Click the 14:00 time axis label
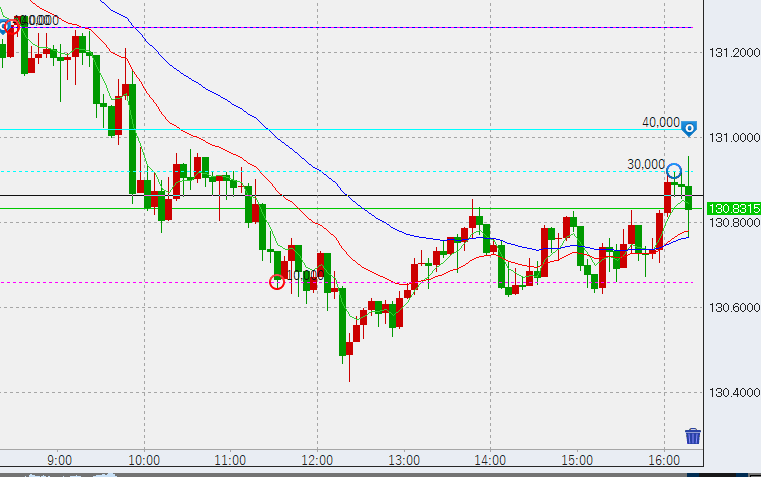Image resolution: width=761 pixels, height=477 pixels. pos(489,461)
